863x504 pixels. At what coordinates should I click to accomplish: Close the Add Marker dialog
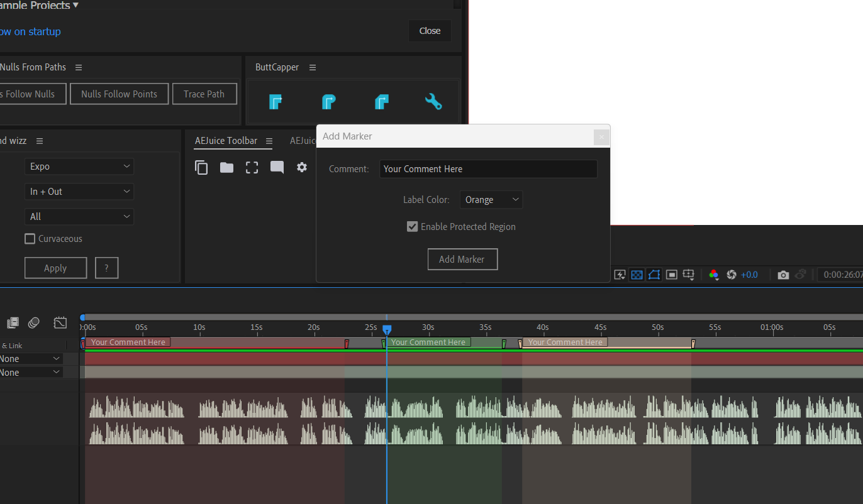(601, 136)
